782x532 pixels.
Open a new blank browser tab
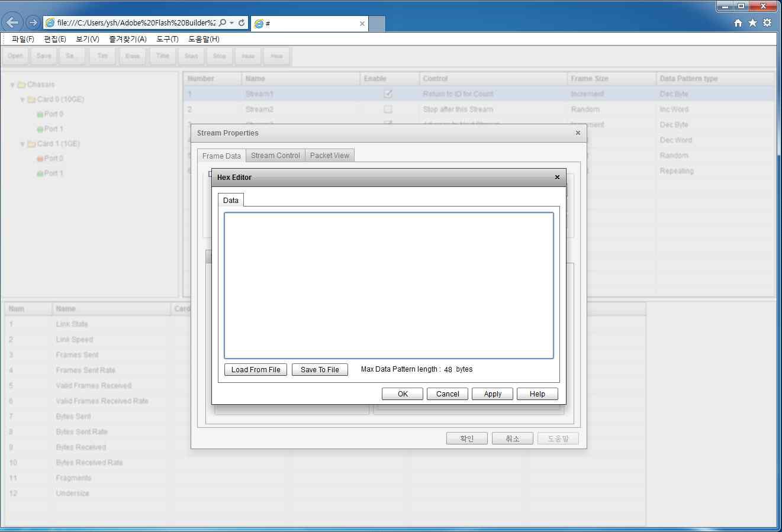pyautogui.click(x=377, y=24)
